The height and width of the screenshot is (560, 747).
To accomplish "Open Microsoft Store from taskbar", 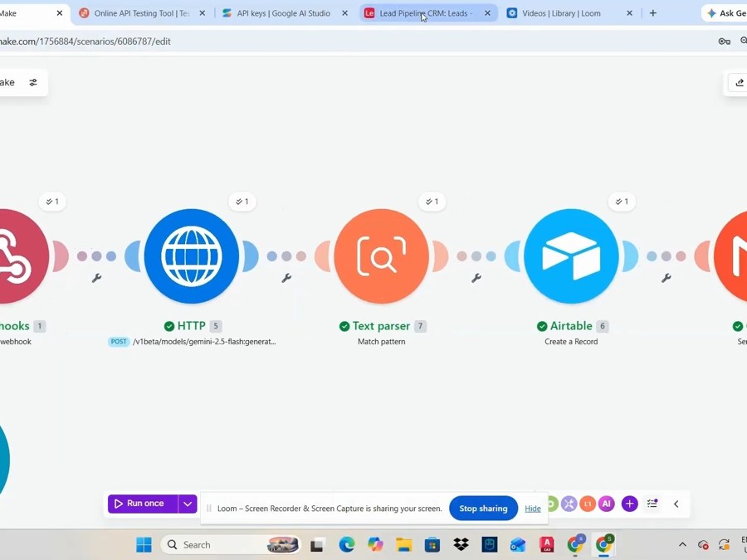I will [432, 543].
